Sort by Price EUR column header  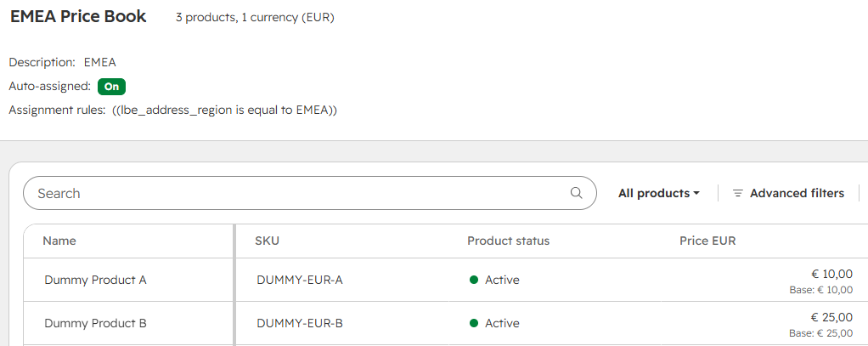(x=707, y=241)
